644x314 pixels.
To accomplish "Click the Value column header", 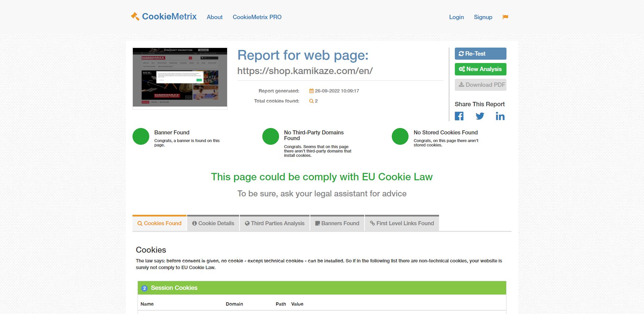I will [x=297, y=304].
